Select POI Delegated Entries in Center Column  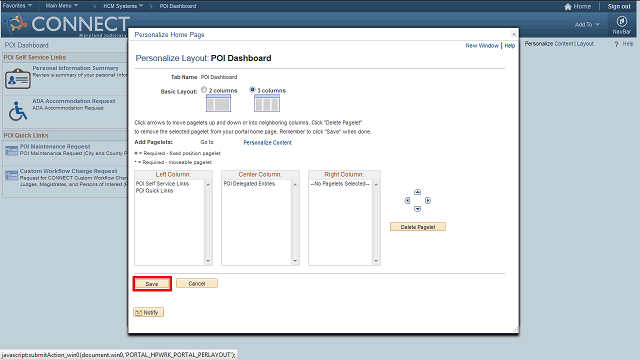(x=249, y=184)
